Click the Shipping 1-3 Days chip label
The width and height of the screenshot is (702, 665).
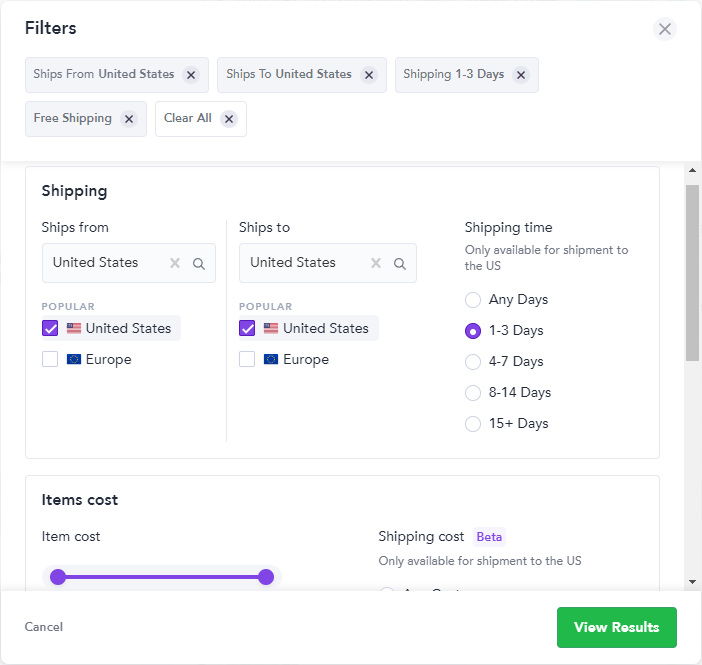[x=454, y=74]
